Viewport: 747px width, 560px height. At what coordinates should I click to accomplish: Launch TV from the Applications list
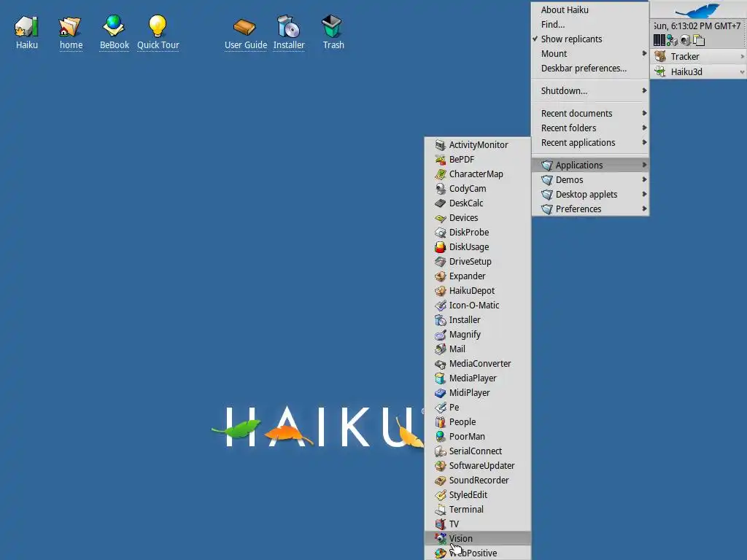click(x=478, y=524)
